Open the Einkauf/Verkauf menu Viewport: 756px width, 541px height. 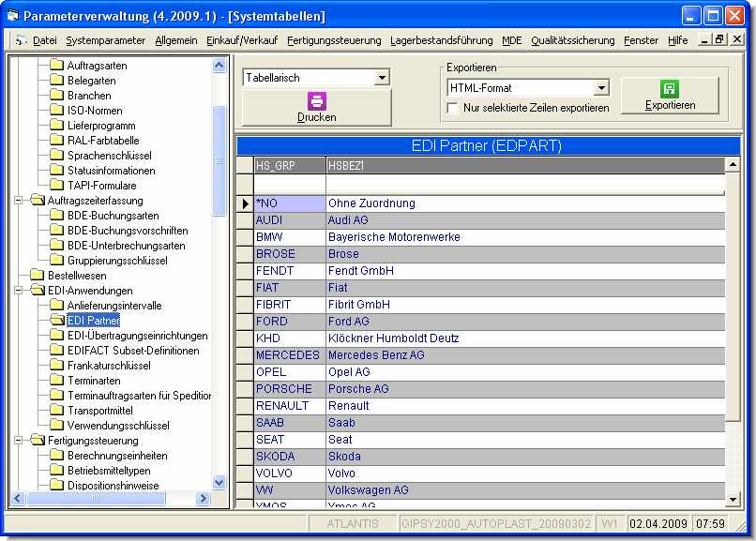[242, 40]
